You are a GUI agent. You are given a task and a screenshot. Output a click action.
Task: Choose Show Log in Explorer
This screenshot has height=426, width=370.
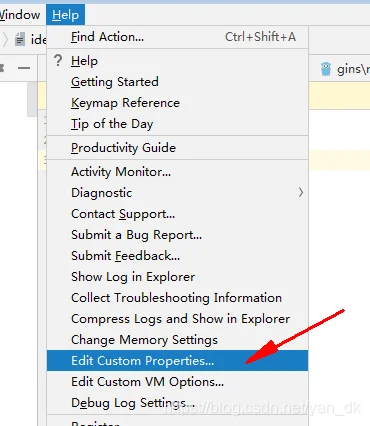177,277
